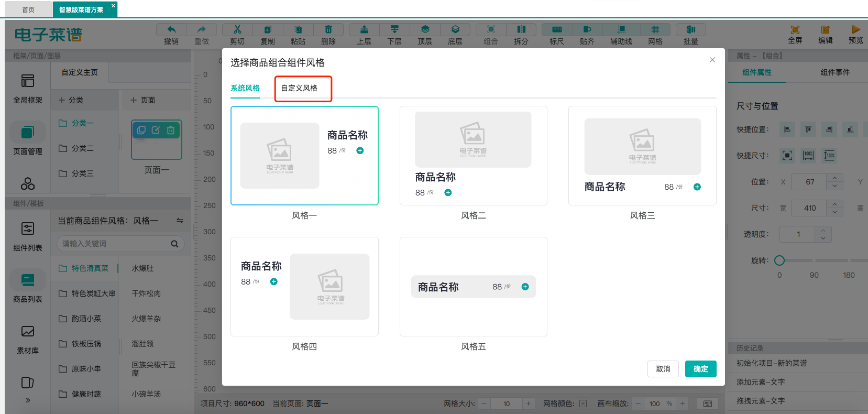Screen dimensions: 868x414
Task: Swap current product component style icon
Action: tap(180, 221)
